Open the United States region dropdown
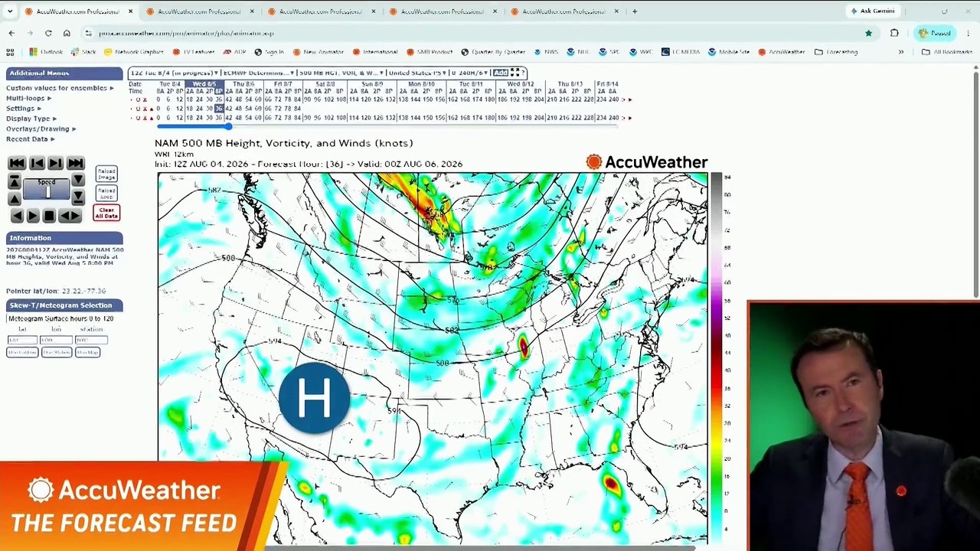This screenshot has width=980, height=551. [x=416, y=73]
